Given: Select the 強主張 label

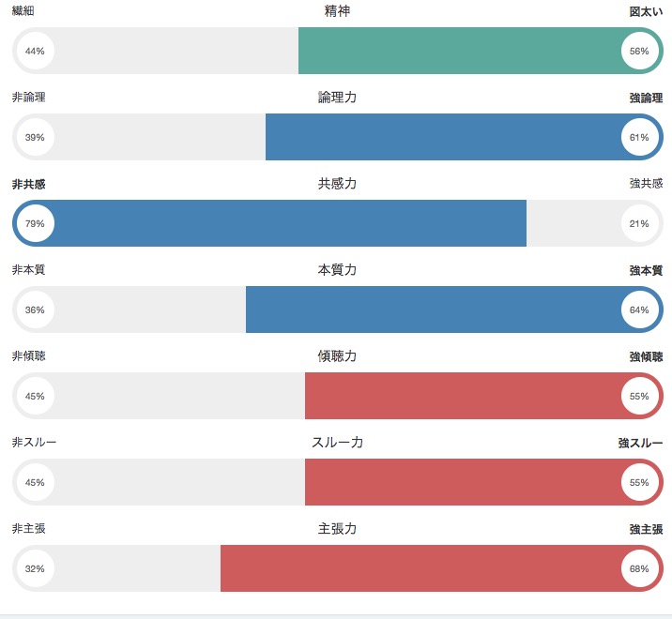Looking at the screenshot, I should (646, 529).
